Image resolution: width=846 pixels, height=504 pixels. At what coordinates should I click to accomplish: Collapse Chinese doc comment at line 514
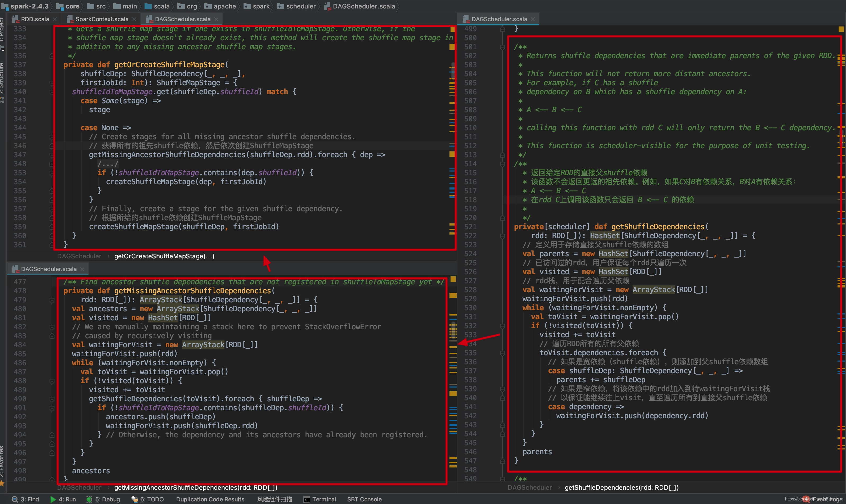coord(502,164)
